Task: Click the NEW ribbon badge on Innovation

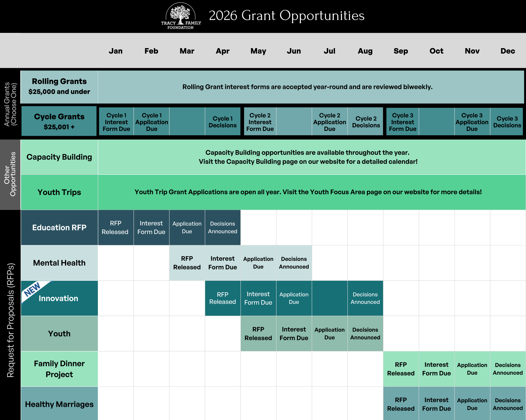Action: coord(33,290)
